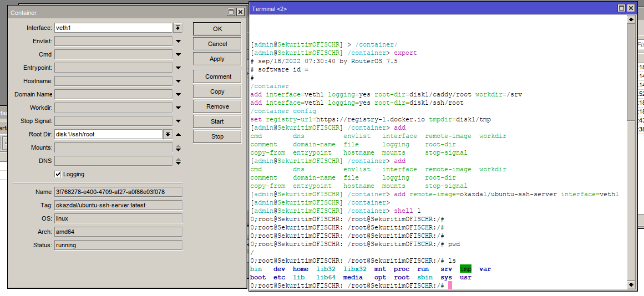Image resolution: width=644 pixels, height=296 pixels.
Task: Click the Remove button
Action: coord(217,106)
